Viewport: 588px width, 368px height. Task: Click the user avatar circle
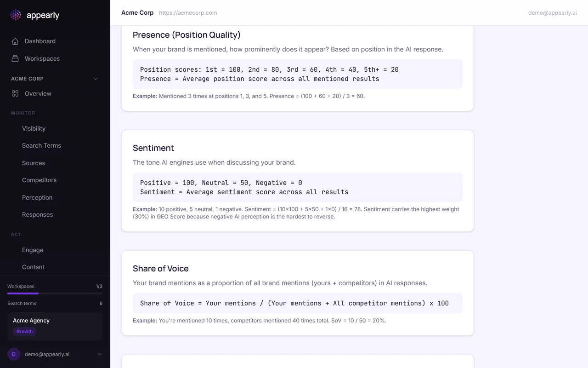[x=14, y=354]
